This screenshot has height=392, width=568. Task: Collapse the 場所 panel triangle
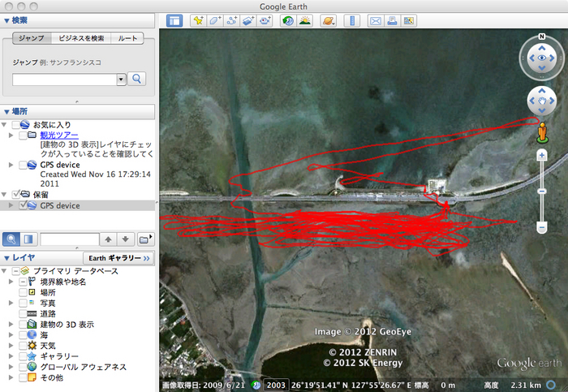6,111
